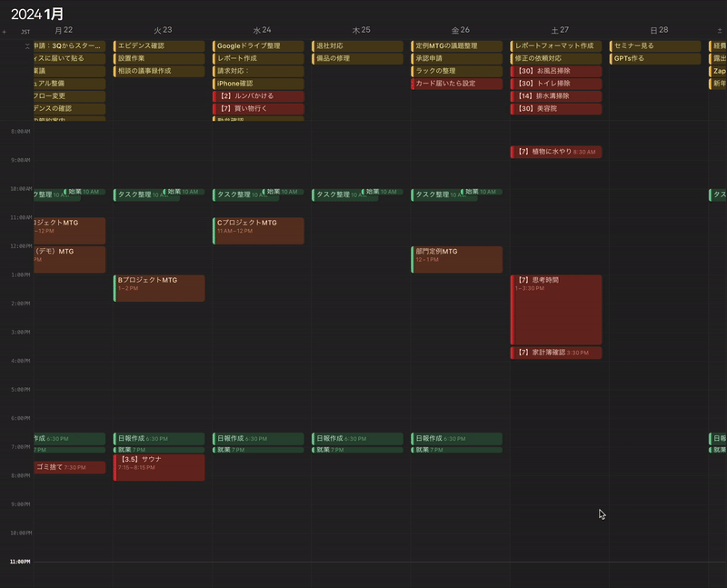Viewport: 727px width, 588px height.
Task: Open the ラックの整理 task
Action: point(457,71)
